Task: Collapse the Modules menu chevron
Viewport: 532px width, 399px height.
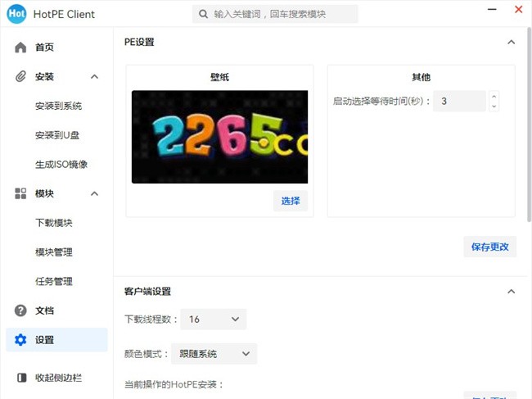Action: pyautogui.click(x=94, y=193)
